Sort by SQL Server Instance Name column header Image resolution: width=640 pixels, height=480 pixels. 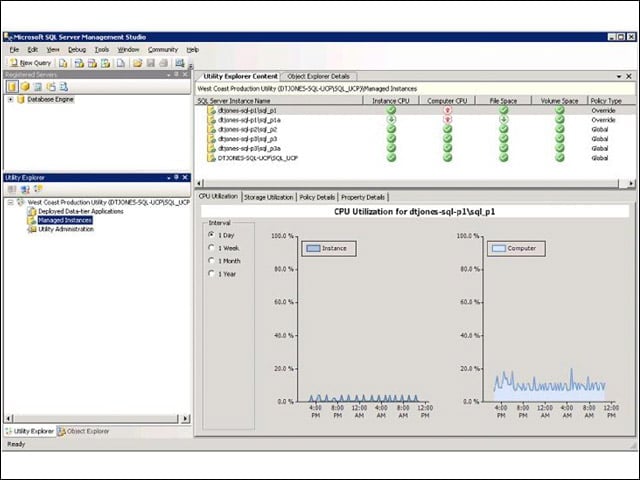pyautogui.click(x=279, y=100)
